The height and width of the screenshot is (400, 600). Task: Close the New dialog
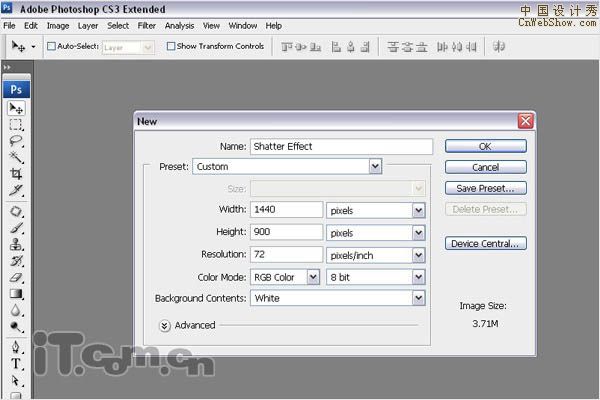tap(525, 121)
